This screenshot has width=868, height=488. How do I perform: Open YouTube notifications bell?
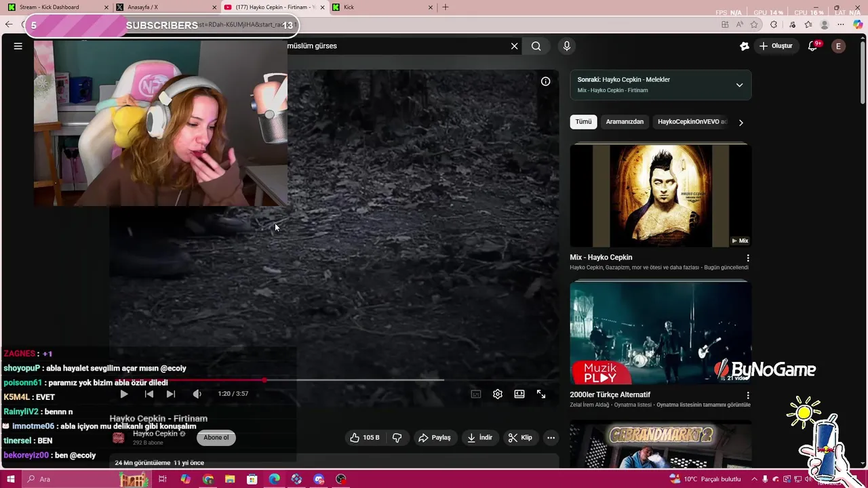click(813, 46)
